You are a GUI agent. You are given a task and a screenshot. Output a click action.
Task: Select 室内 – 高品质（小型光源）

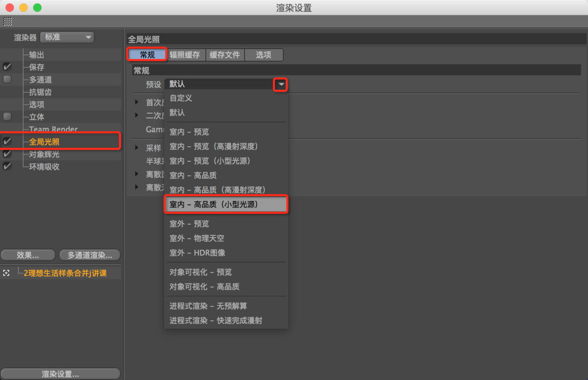click(226, 205)
